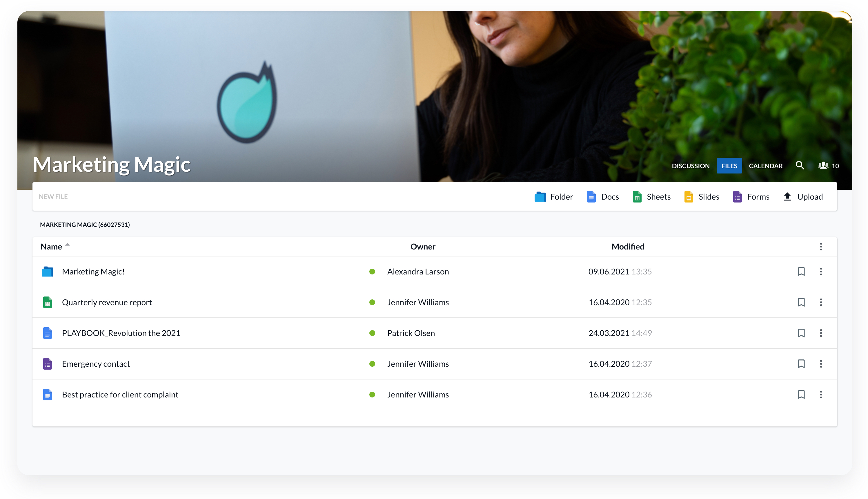
Task: Toggle bookmark on Emergency contact
Action: pyautogui.click(x=801, y=364)
